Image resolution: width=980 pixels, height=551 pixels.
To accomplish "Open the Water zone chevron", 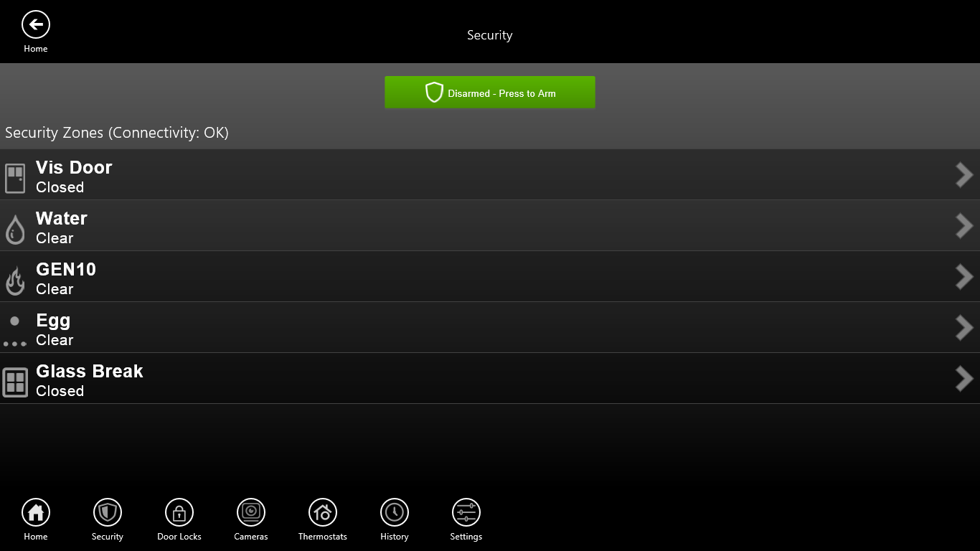I will coord(964,225).
